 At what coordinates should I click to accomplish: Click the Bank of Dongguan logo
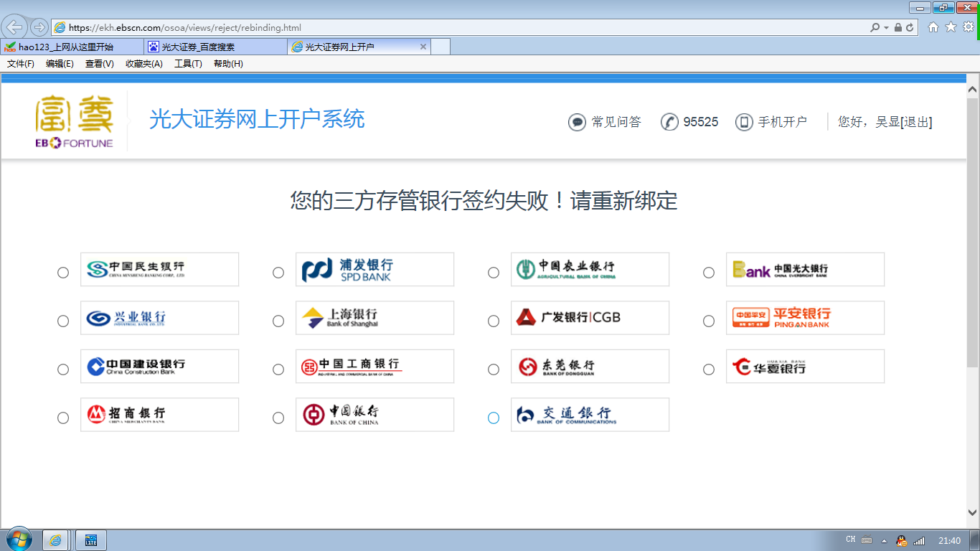[590, 366]
